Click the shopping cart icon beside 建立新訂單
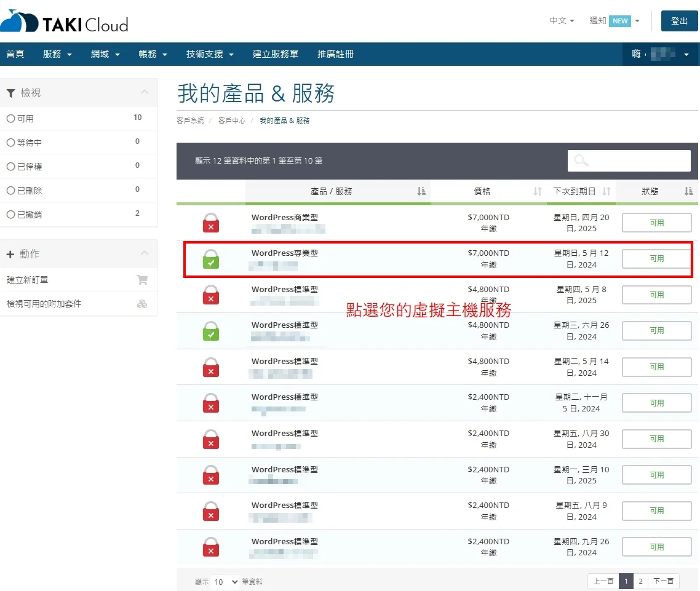This screenshot has height=591, width=700. pos(142,280)
